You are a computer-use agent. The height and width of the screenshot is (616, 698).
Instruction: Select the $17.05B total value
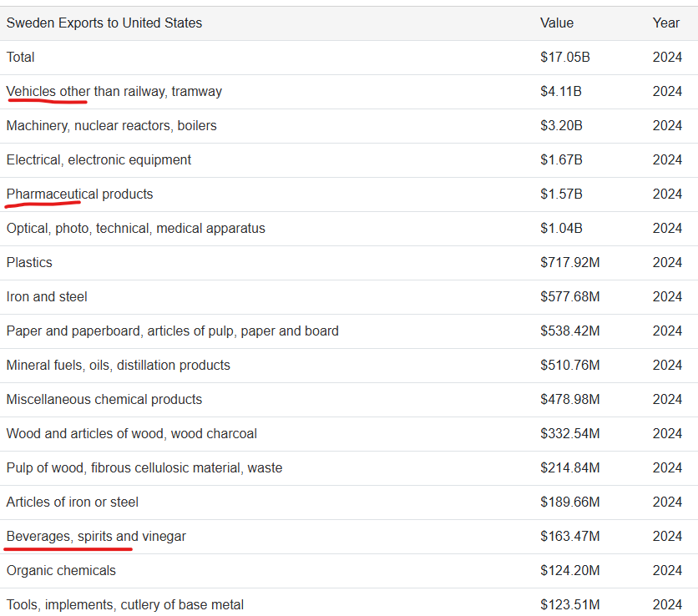[x=565, y=57]
